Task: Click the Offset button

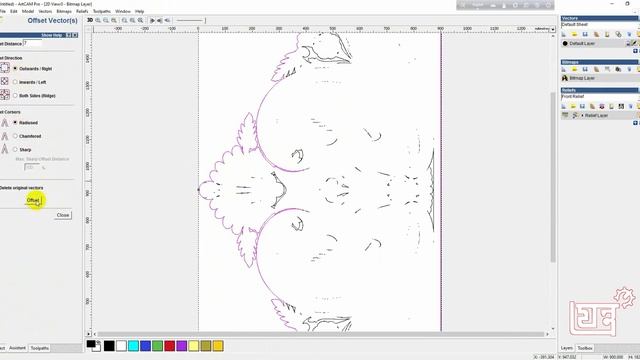Action: (33, 200)
